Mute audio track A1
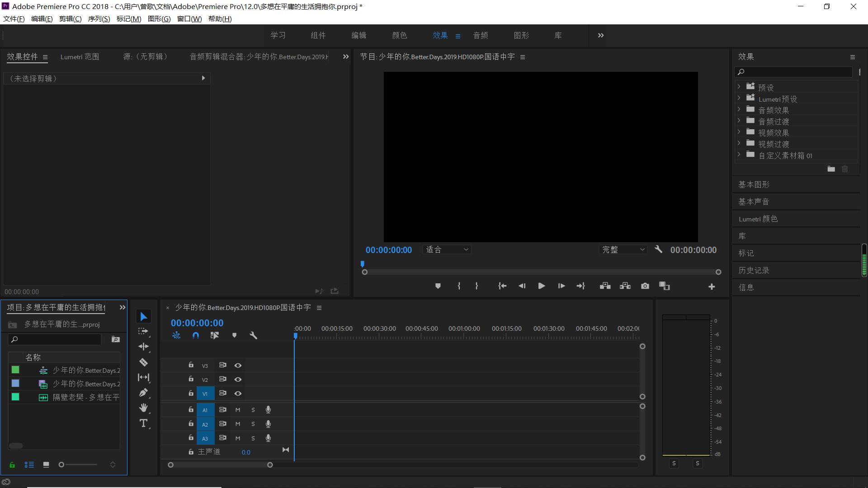 (238, 410)
